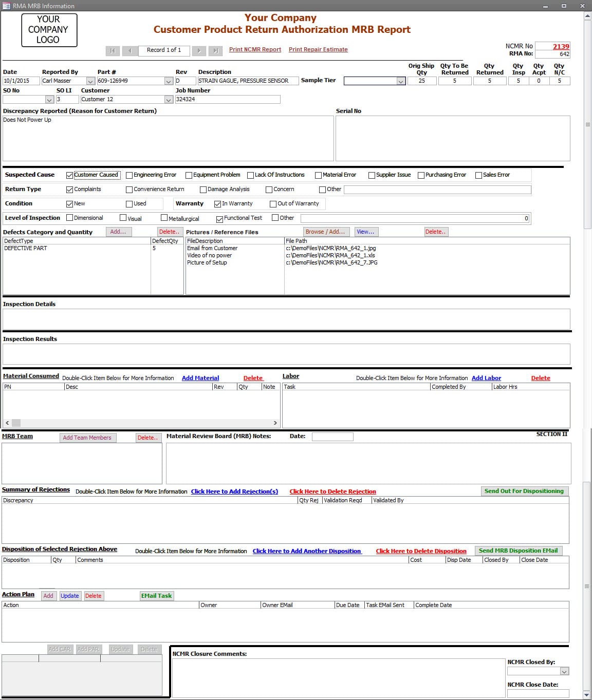Click the Inspection Details text box
This screenshot has height=700, width=592.
(286, 319)
